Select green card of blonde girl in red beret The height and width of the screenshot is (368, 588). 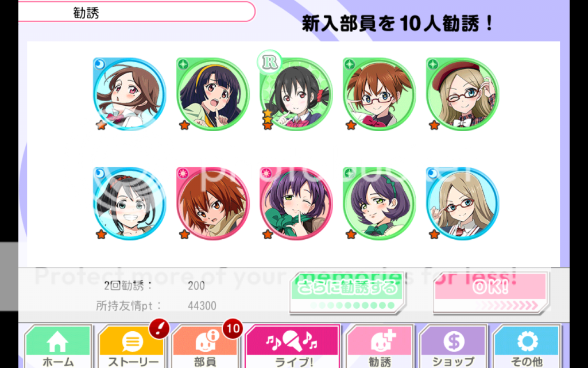coord(462,94)
